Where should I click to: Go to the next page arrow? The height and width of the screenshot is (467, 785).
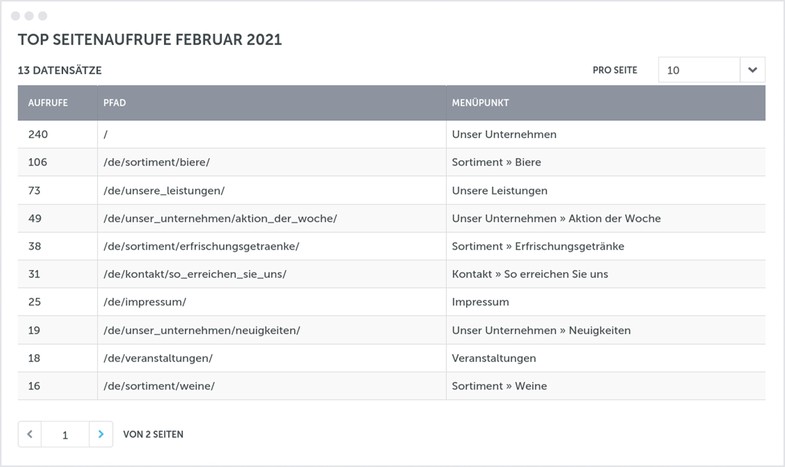pyautogui.click(x=101, y=434)
